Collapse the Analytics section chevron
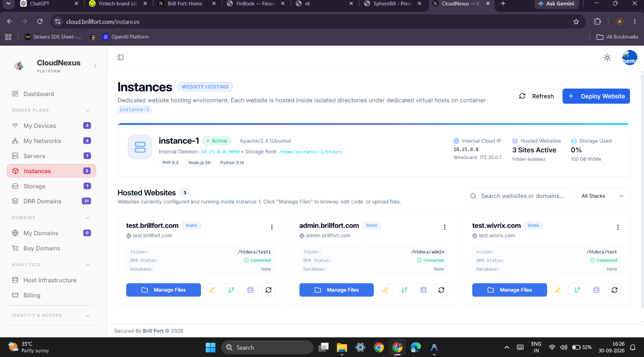644x357 pixels. pyautogui.click(x=88, y=265)
